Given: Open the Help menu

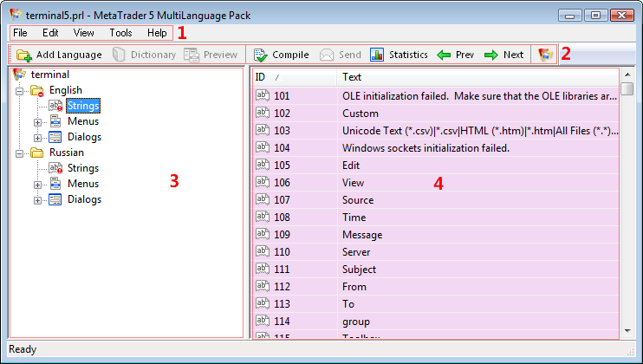Looking at the screenshot, I should 157,33.
